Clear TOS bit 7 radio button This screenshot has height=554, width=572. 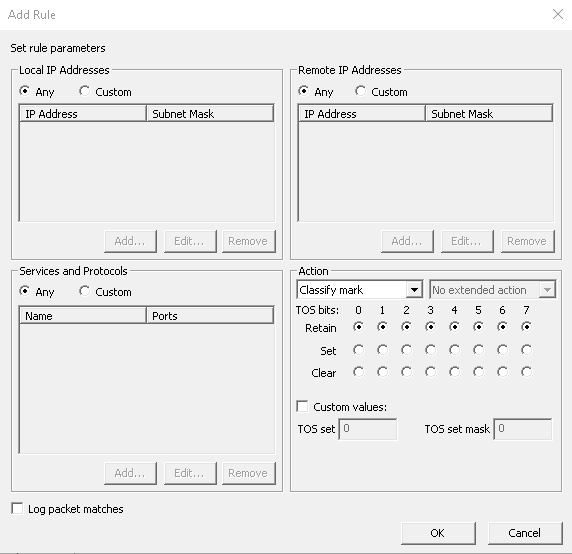(526, 372)
